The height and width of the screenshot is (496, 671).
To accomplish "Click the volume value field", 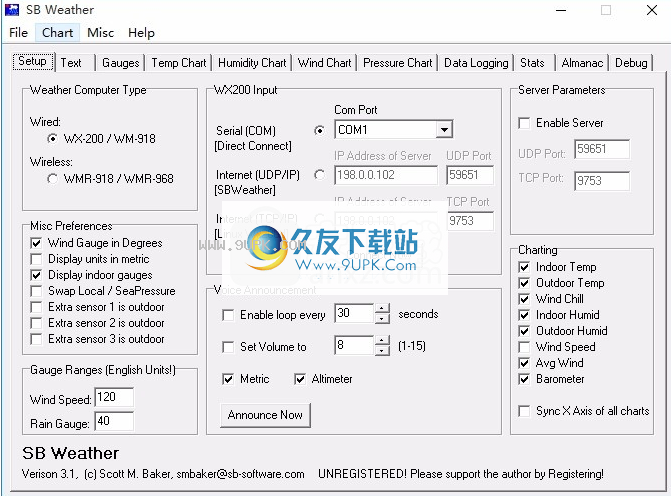I will 354,345.
